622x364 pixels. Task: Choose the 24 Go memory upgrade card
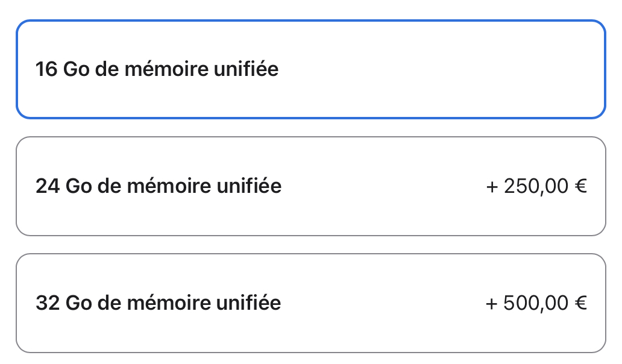click(x=310, y=186)
